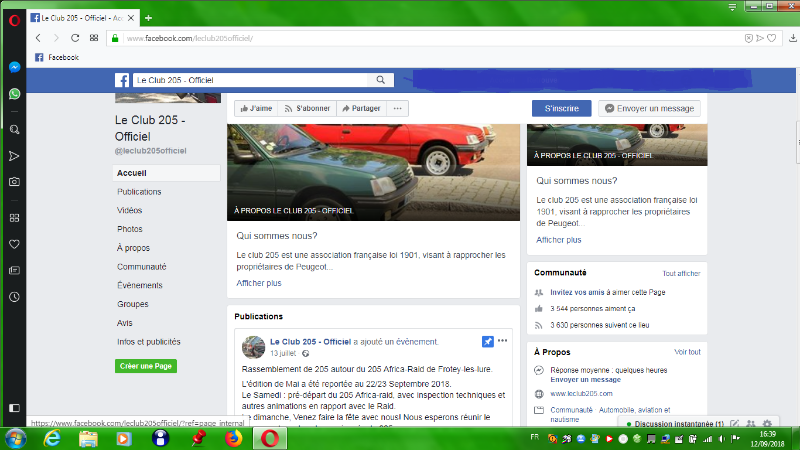Click the Facebook logo in blue bar
The width and height of the screenshot is (800, 450).
(122, 80)
